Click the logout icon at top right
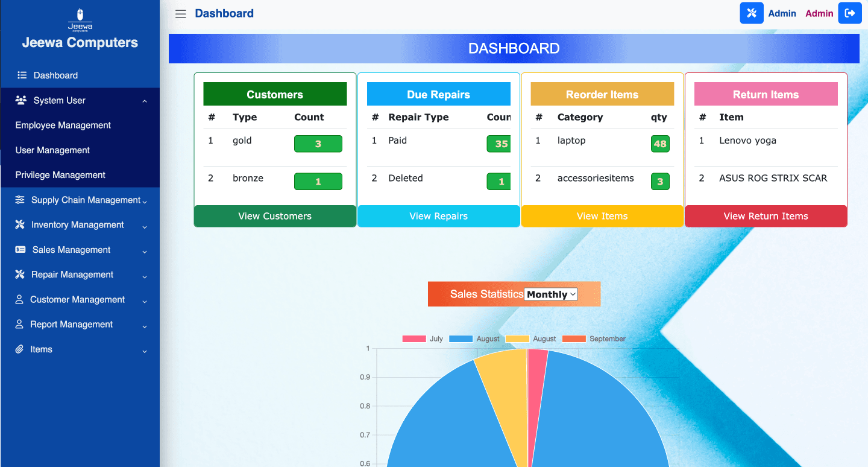 point(850,13)
